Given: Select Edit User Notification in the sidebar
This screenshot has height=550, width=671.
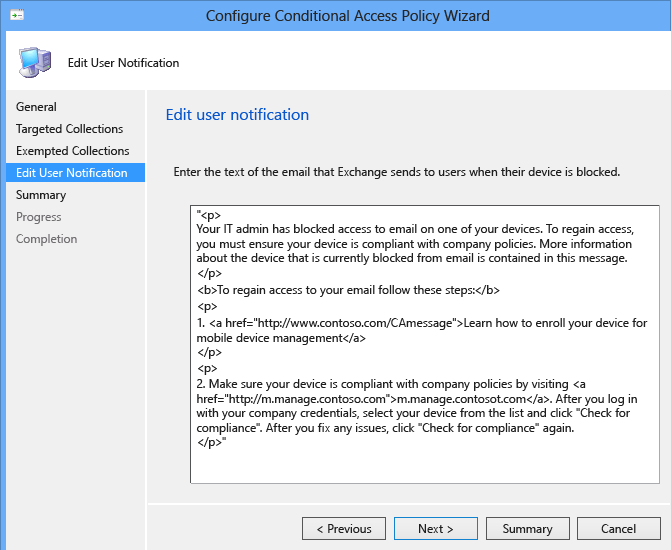Looking at the screenshot, I should pyautogui.click(x=72, y=173).
